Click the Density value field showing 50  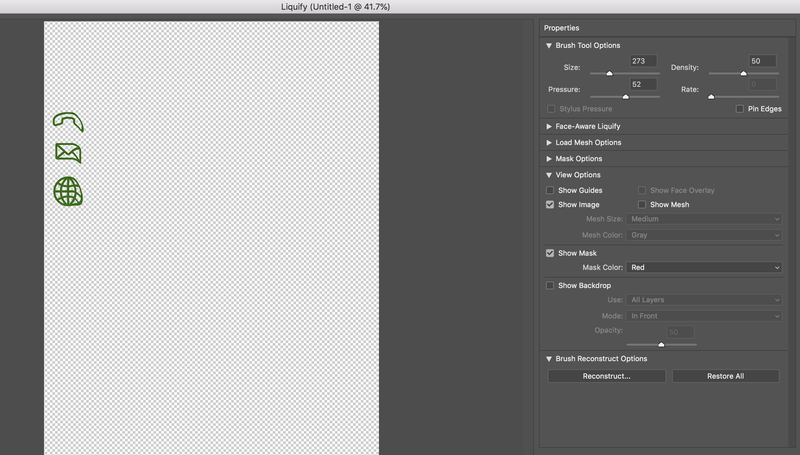762,61
